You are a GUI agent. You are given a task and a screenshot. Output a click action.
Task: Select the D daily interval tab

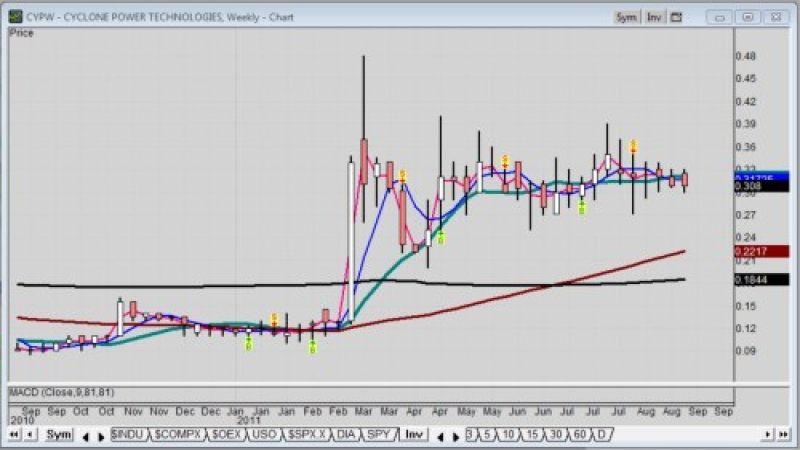pyautogui.click(x=602, y=435)
